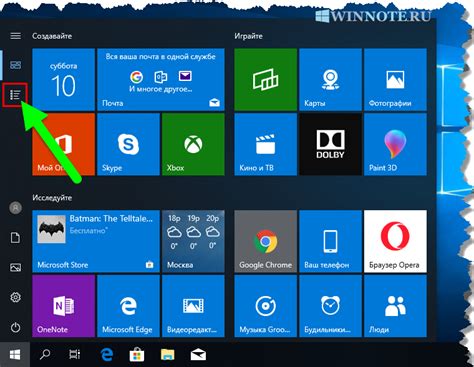Open the Кино и ТВ tile

(x=265, y=144)
